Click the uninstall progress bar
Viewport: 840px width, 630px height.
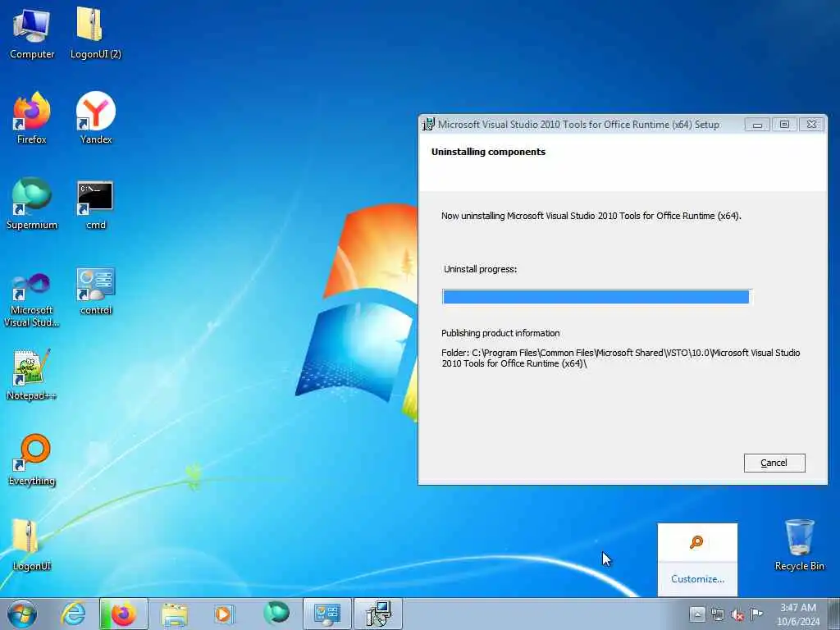point(597,297)
